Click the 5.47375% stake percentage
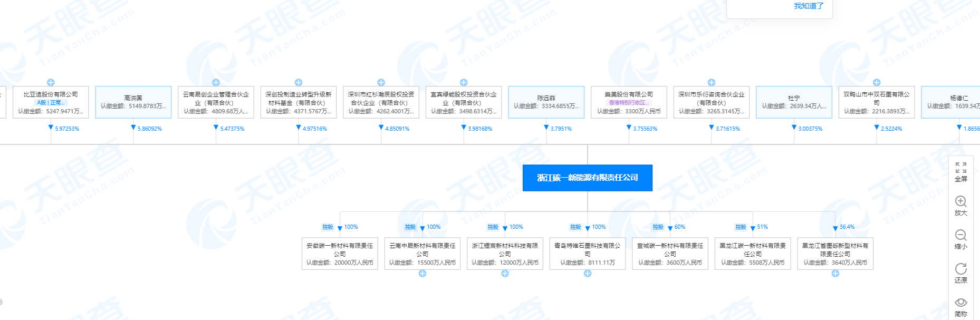 (232, 129)
